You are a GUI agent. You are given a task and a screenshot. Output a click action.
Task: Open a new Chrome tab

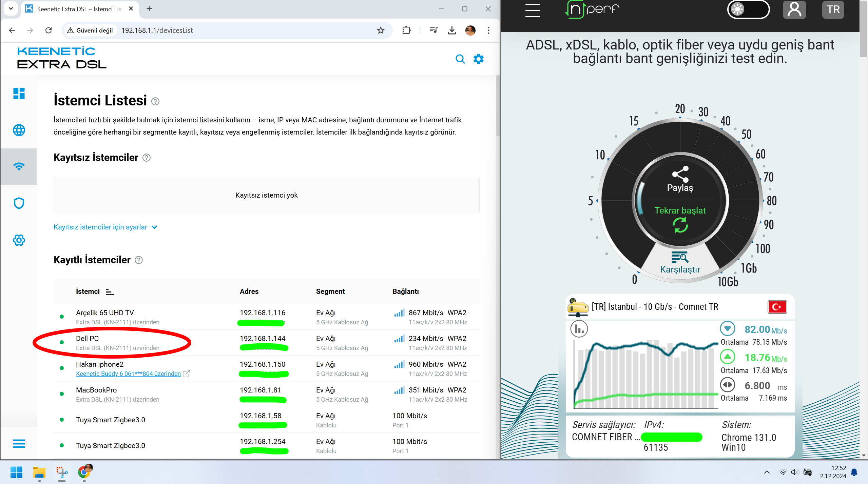149,8
